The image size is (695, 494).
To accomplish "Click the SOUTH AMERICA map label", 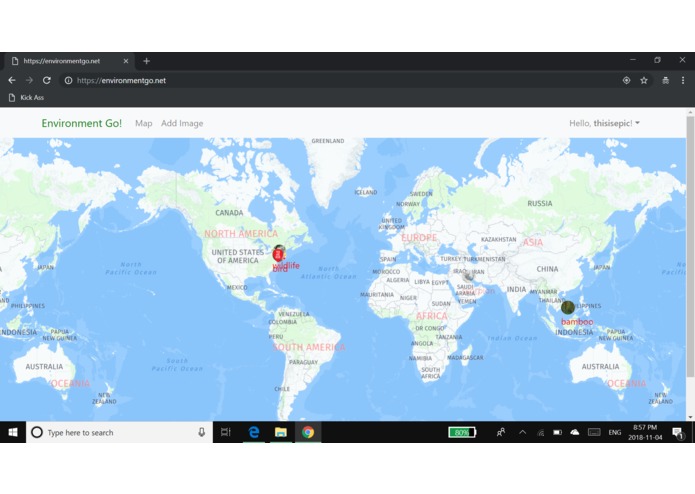I will 309,347.
